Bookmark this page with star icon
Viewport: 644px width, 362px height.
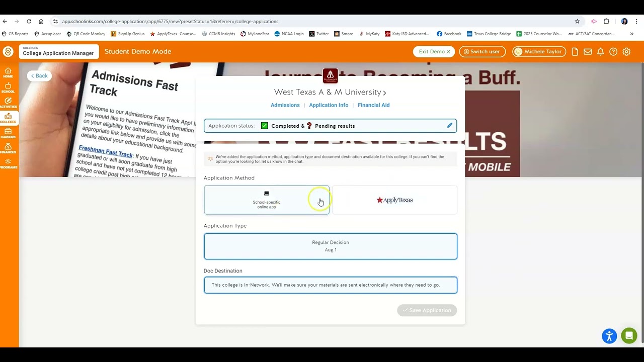pos(577,21)
